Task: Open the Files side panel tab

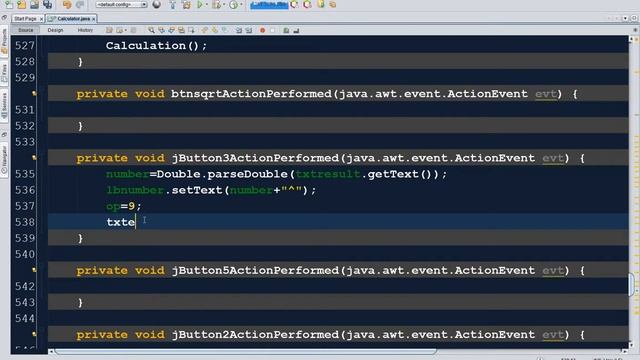Action: point(4,73)
